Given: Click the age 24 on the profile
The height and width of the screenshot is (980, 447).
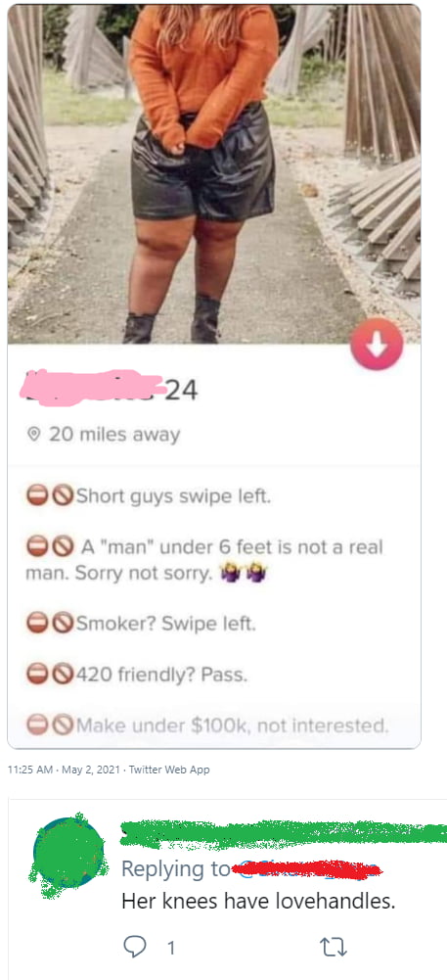Looking at the screenshot, I should pyautogui.click(x=182, y=391).
